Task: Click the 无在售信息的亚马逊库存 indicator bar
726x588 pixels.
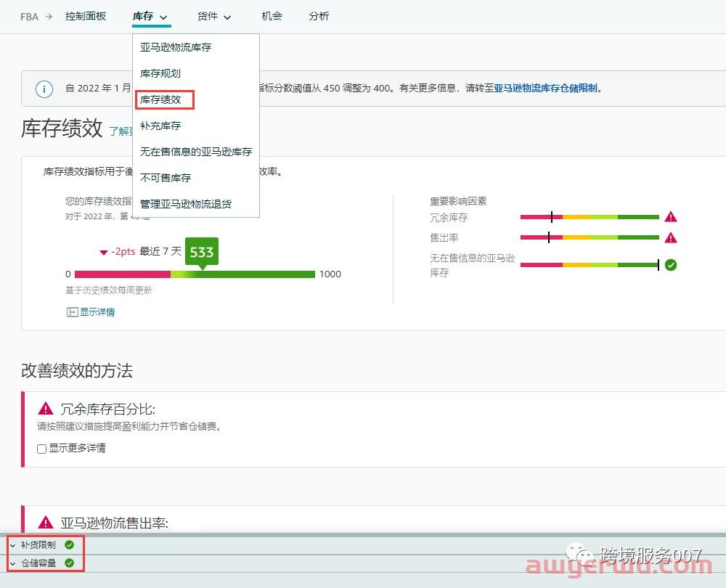Action: coord(590,265)
